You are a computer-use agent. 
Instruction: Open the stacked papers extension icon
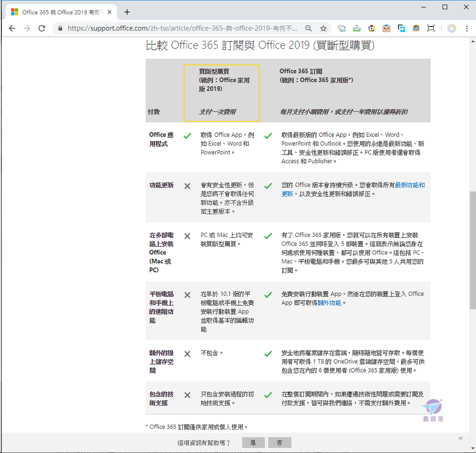(342, 28)
